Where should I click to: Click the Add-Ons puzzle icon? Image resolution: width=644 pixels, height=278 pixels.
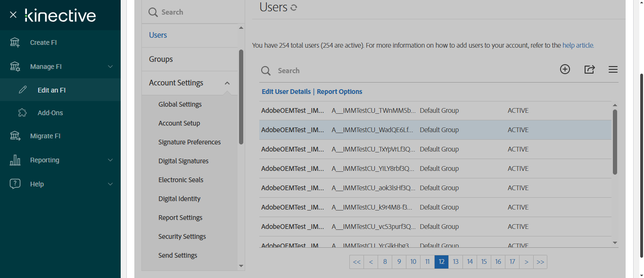click(22, 113)
